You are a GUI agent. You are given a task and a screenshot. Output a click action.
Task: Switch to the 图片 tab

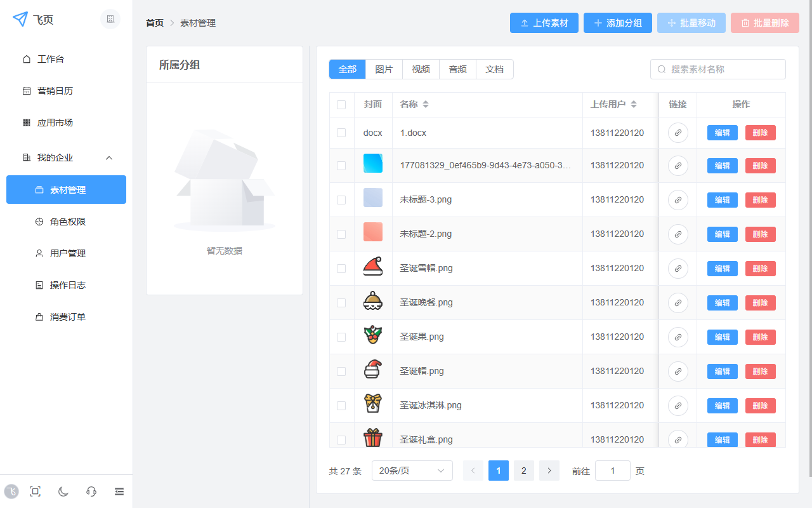tap(384, 69)
